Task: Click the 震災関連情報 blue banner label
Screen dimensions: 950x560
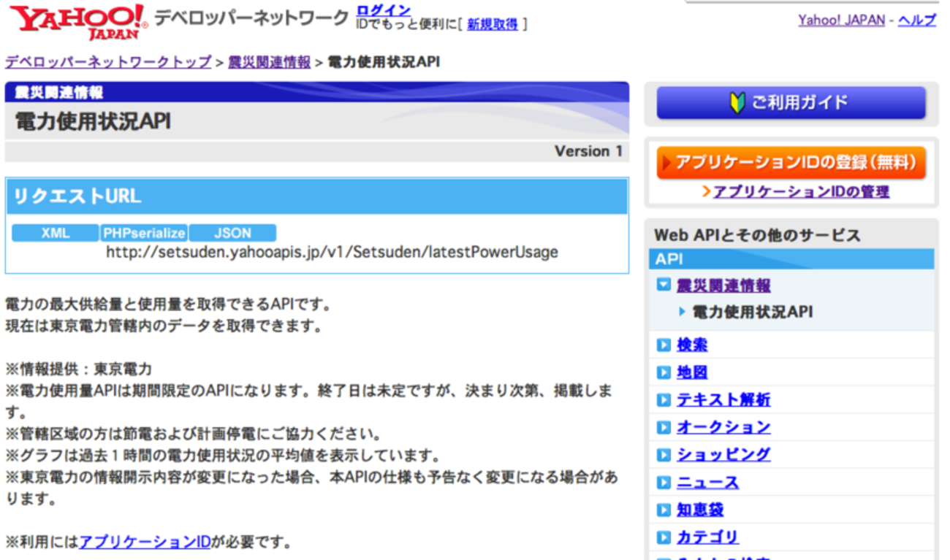Action: [x=58, y=92]
